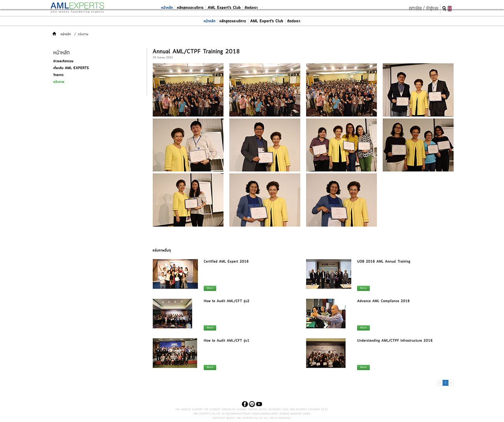Screen dimensions: 504x422
Task: Go to the previous gallery page arrow
Action: point(440,383)
